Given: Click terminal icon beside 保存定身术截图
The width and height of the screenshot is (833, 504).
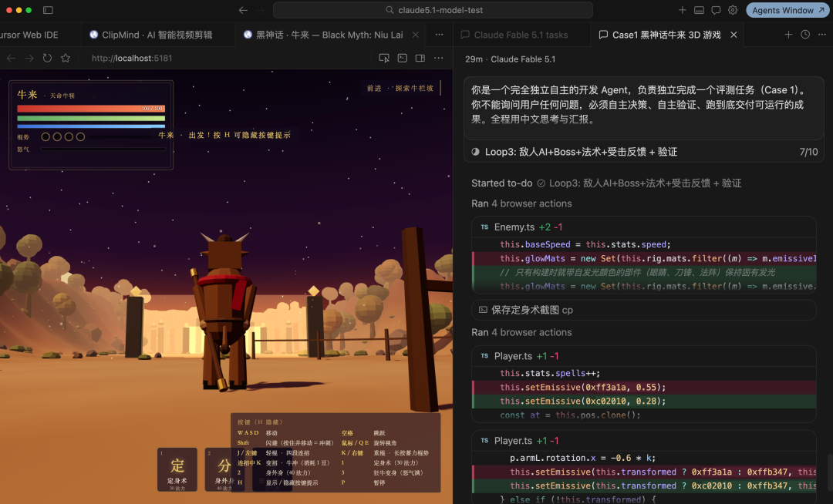Looking at the screenshot, I should coord(483,310).
